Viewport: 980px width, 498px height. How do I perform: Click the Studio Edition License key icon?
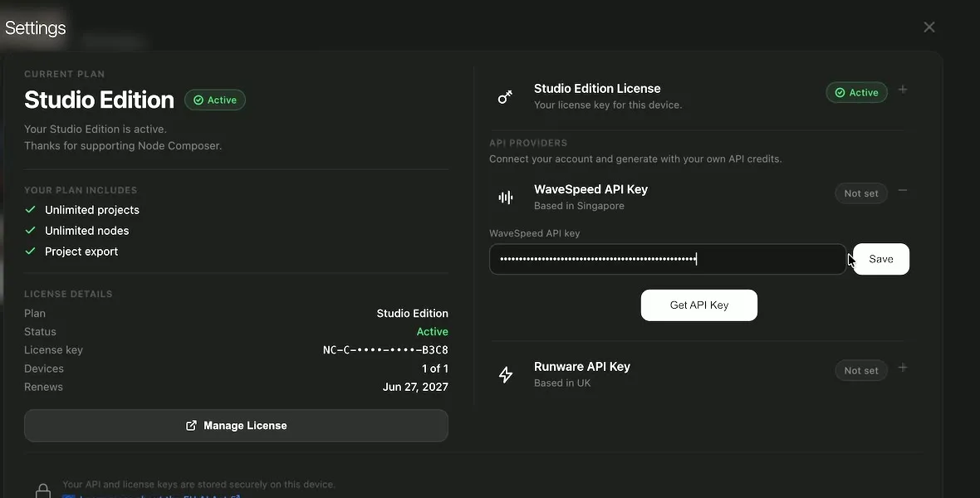pos(505,97)
